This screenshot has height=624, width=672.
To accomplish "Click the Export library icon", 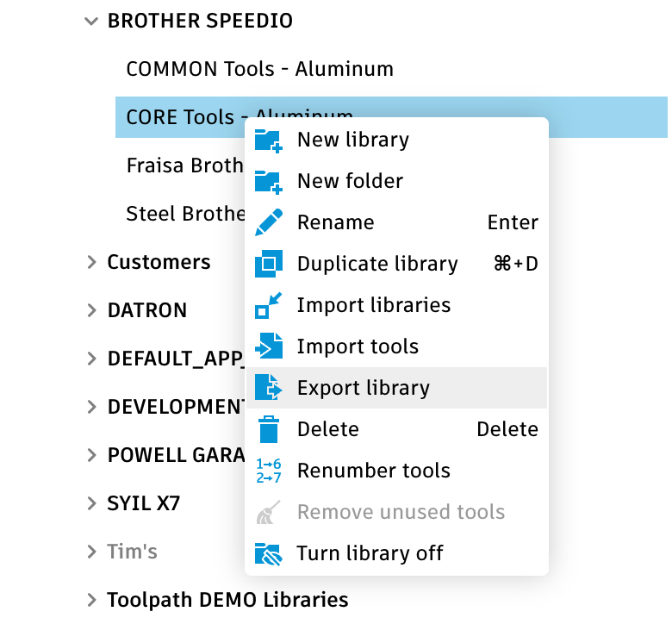I will pos(269,388).
